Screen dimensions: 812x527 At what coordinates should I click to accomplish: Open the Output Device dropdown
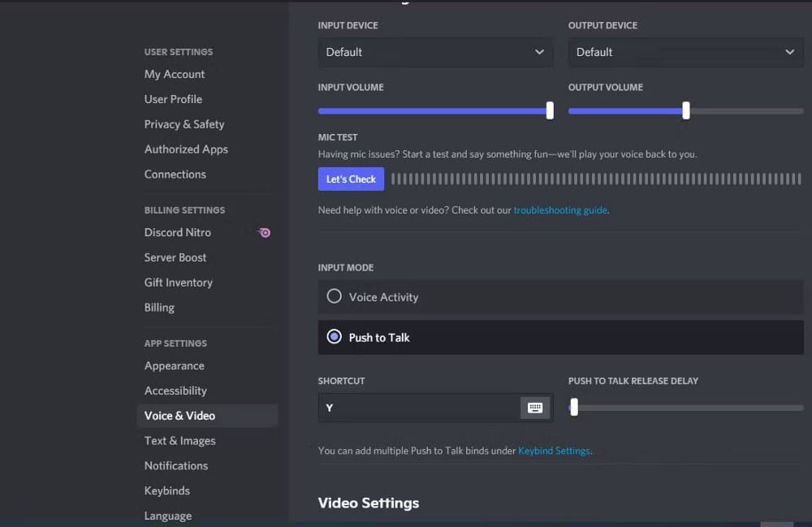685,52
